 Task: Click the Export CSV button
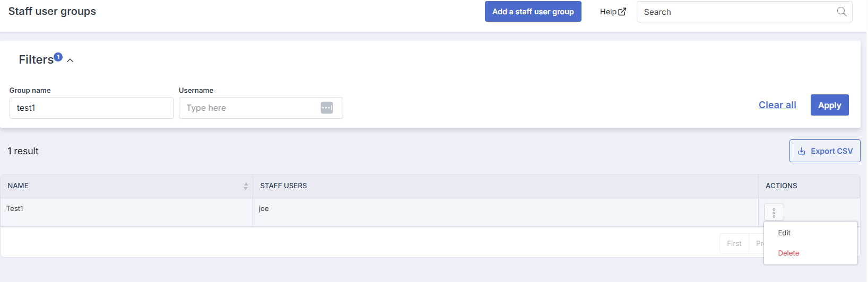click(x=825, y=151)
